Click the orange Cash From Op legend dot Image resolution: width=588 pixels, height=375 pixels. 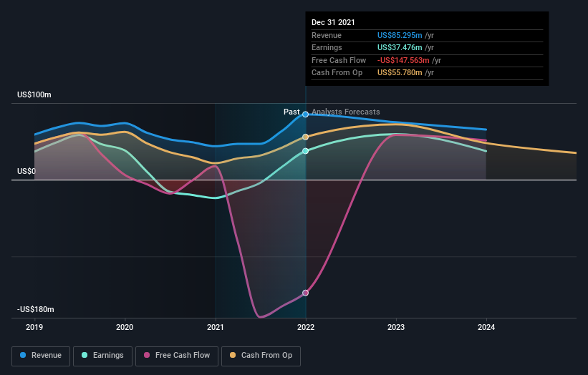tap(233, 355)
